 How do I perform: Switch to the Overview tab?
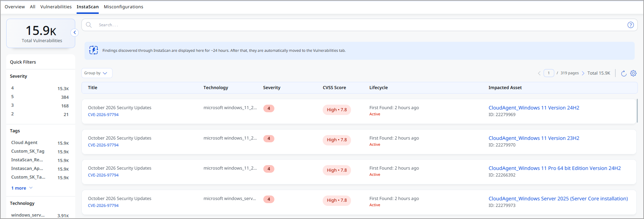(15, 7)
